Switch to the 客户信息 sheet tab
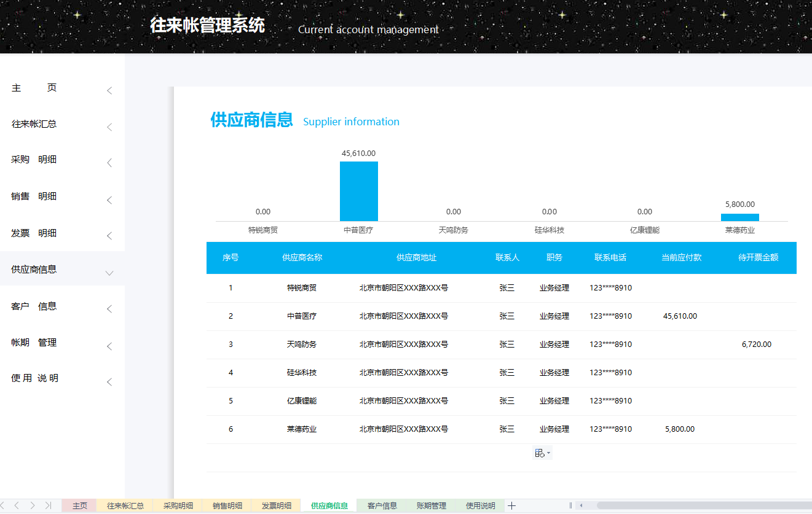The image size is (812, 514). pyautogui.click(x=381, y=505)
